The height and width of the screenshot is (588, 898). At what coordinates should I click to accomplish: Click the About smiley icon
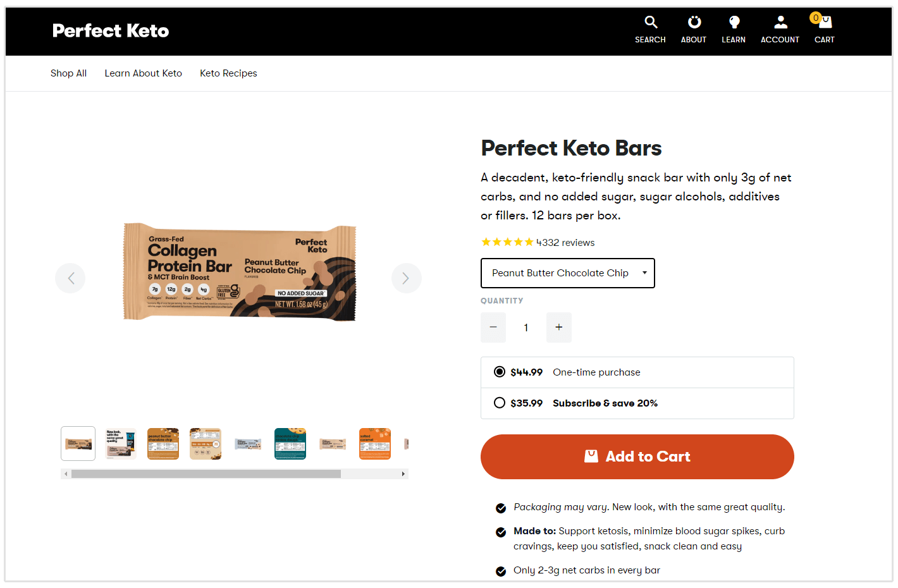(694, 22)
